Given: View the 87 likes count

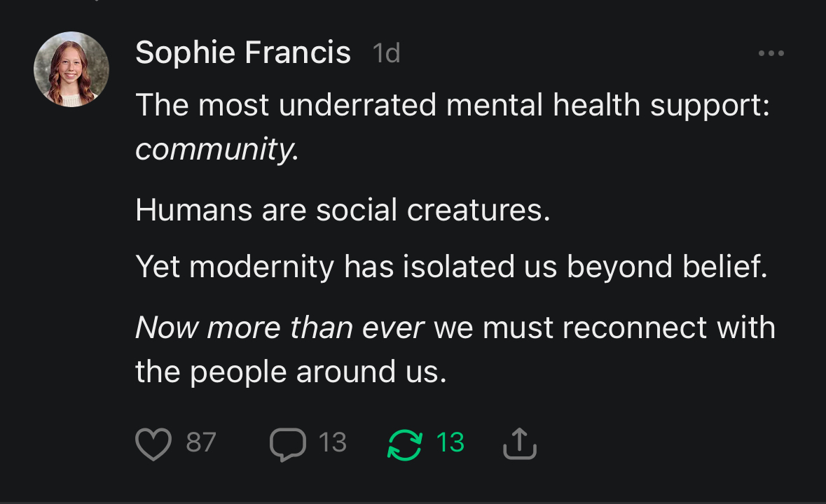Looking at the screenshot, I should tap(201, 442).
